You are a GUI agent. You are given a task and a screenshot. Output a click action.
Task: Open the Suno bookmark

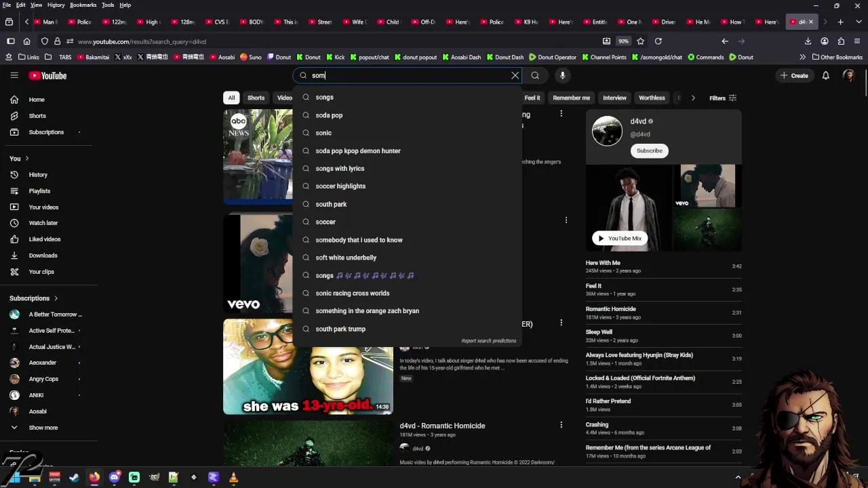point(250,57)
